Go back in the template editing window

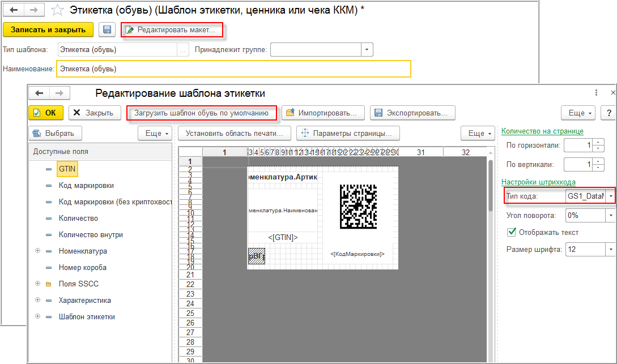coord(39,93)
